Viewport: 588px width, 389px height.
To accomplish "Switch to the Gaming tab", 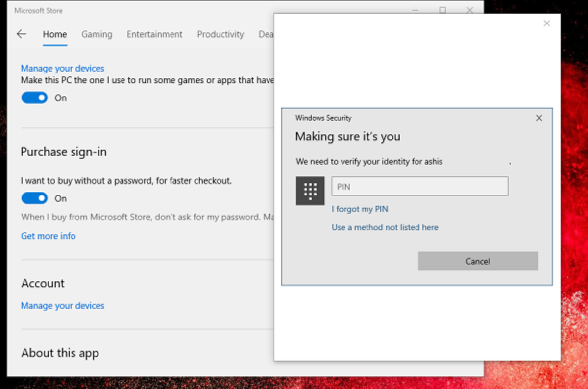I will 97,34.
